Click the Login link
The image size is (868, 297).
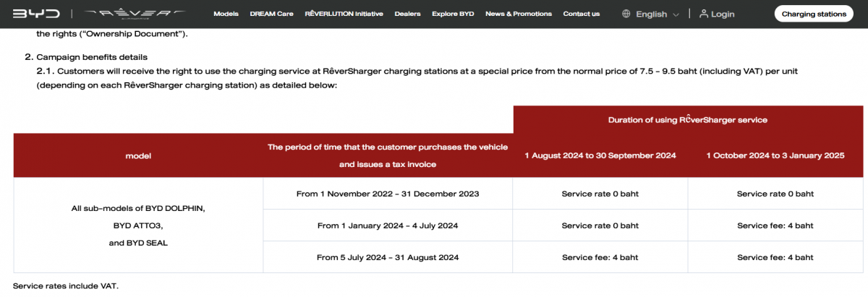(x=723, y=14)
